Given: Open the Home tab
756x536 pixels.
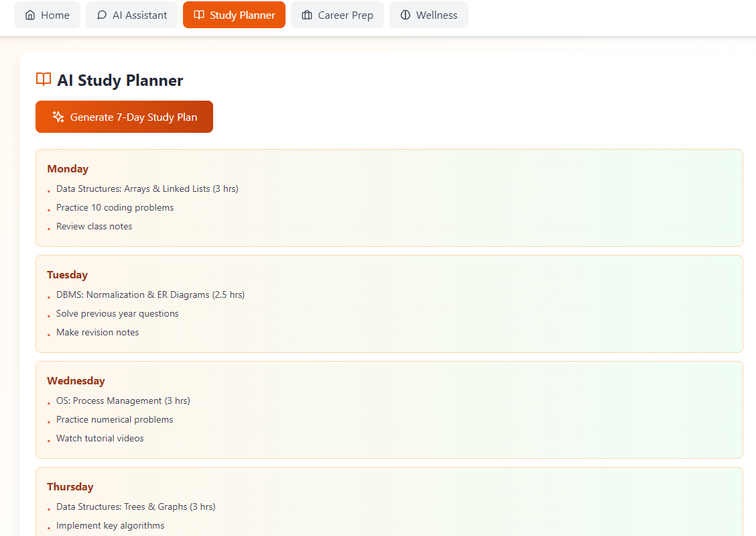Looking at the screenshot, I should 47,15.
